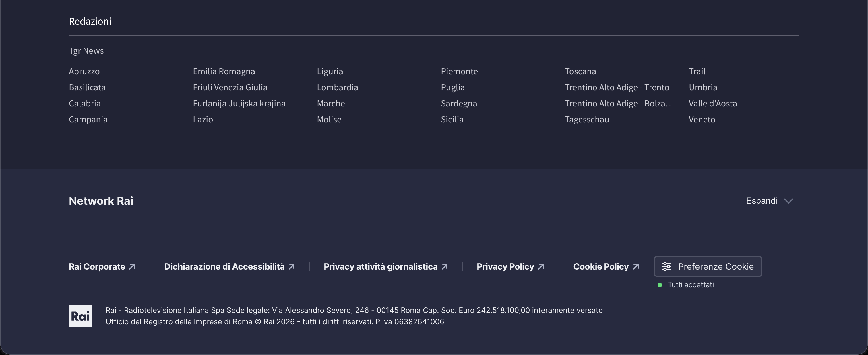Screen dimensions: 868x355
Task: Select the Abruzzo newsroom
Action: (84, 71)
